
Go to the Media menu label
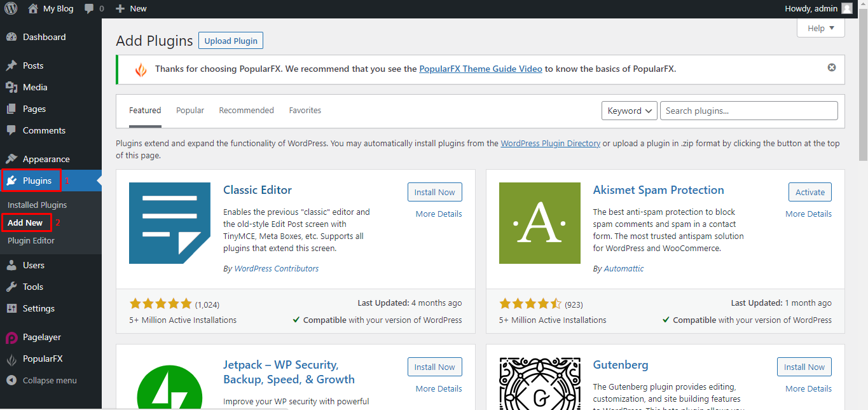tap(35, 87)
